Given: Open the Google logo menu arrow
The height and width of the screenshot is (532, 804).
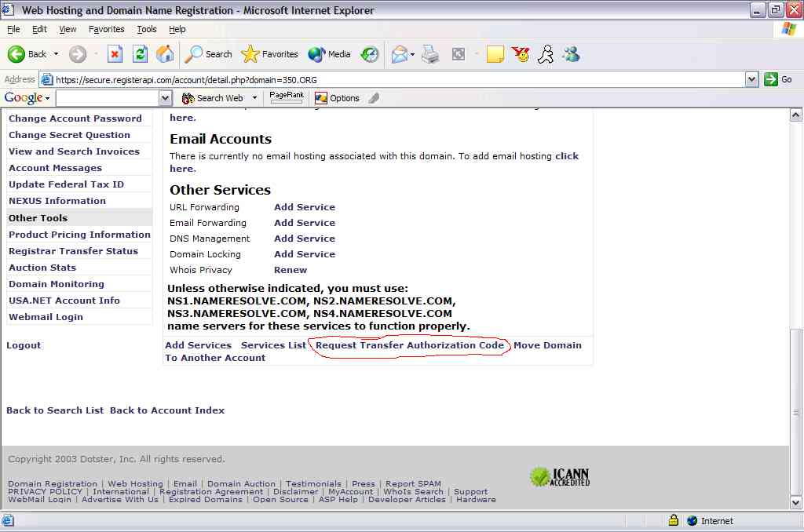Looking at the screenshot, I should pyautogui.click(x=47, y=98).
